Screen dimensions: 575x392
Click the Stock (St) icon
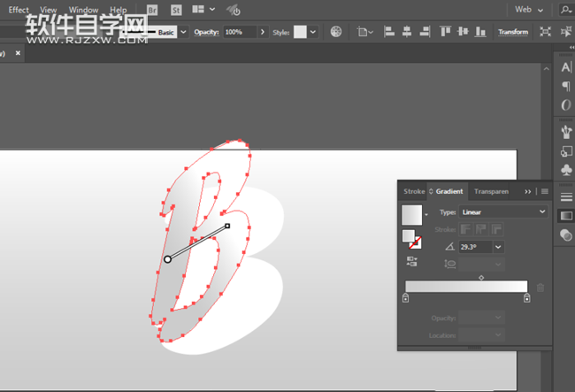tap(176, 10)
